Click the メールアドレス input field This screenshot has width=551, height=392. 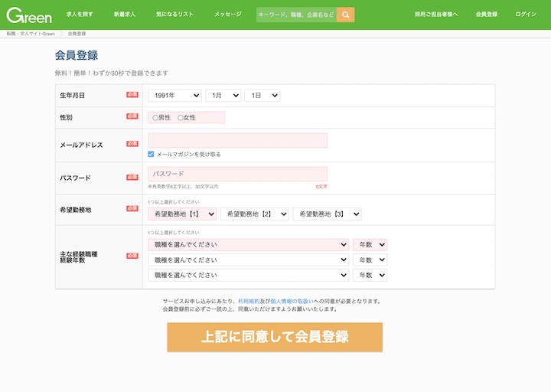click(x=237, y=141)
